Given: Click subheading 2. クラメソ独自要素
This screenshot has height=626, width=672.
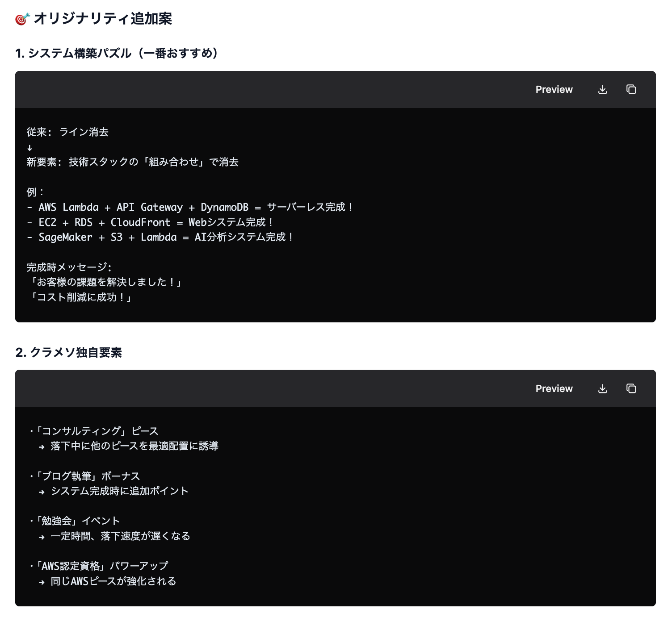Looking at the screenshot, I should pyautogui.click(x=69, y=352).
